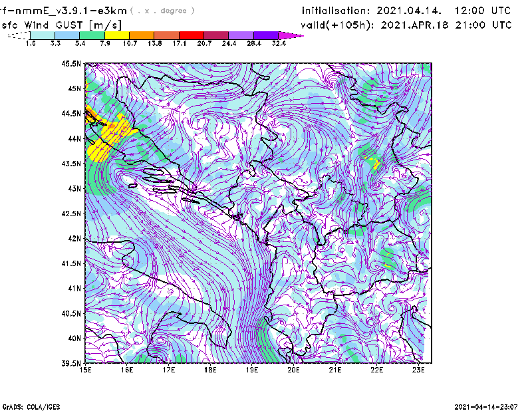Viewport: 532px width, 411px height.
Task: Pick the coral 13.8–17.1 legend swatch
Action: [x=167, y=35]
